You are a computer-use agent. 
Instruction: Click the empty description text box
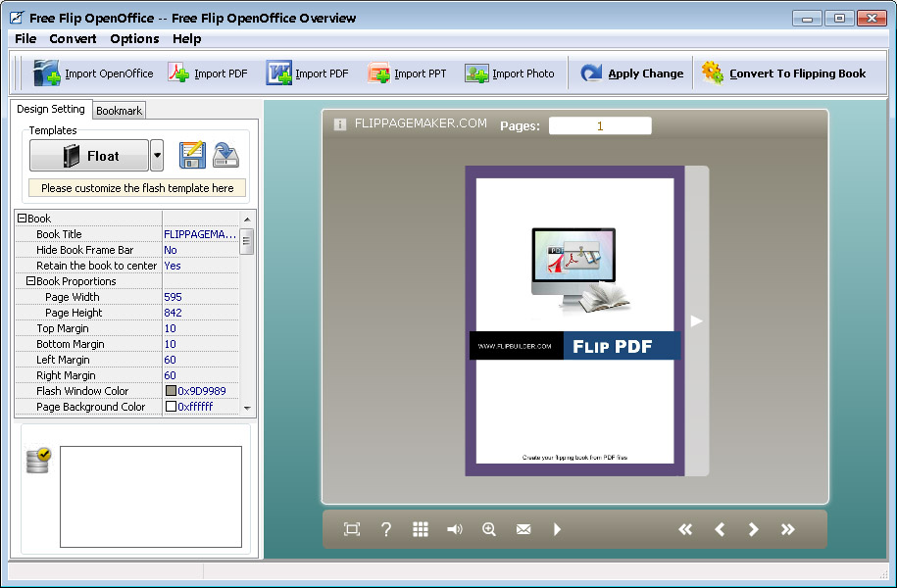[x=151, y=497]
